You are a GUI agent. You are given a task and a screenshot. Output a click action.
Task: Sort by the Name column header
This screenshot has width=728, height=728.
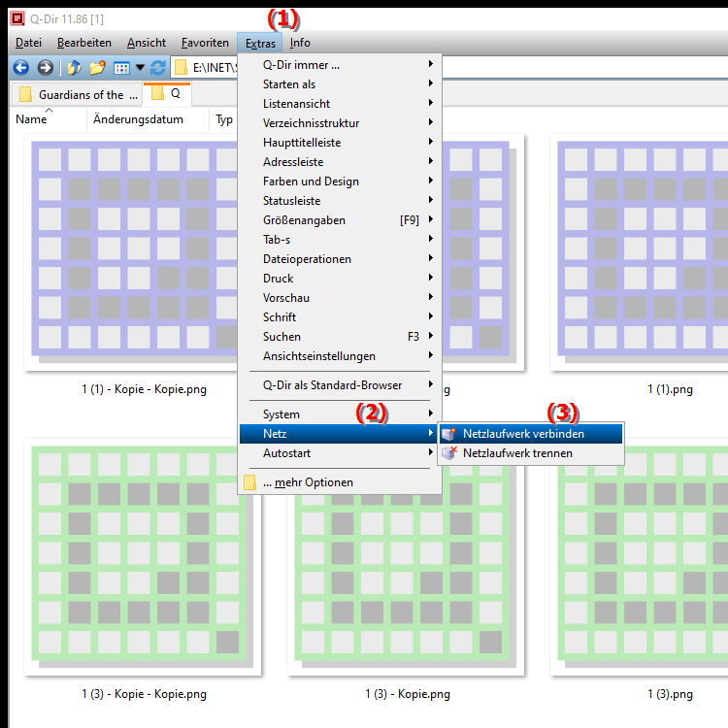point(49,119)
